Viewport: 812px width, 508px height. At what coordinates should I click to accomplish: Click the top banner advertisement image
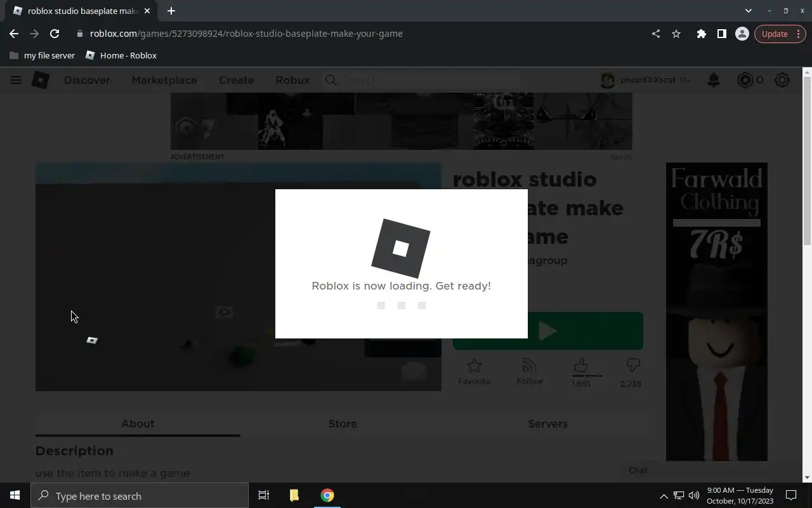[x=401, y=121]
